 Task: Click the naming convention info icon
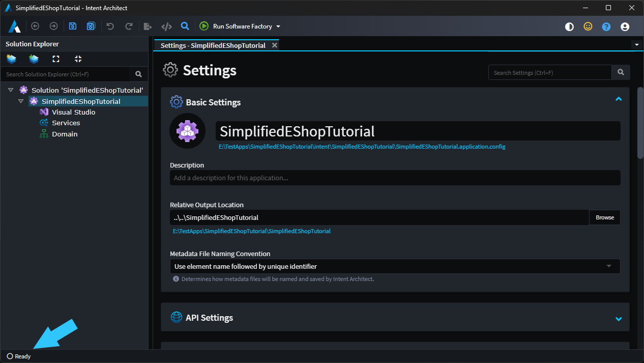tap(176, 279)
